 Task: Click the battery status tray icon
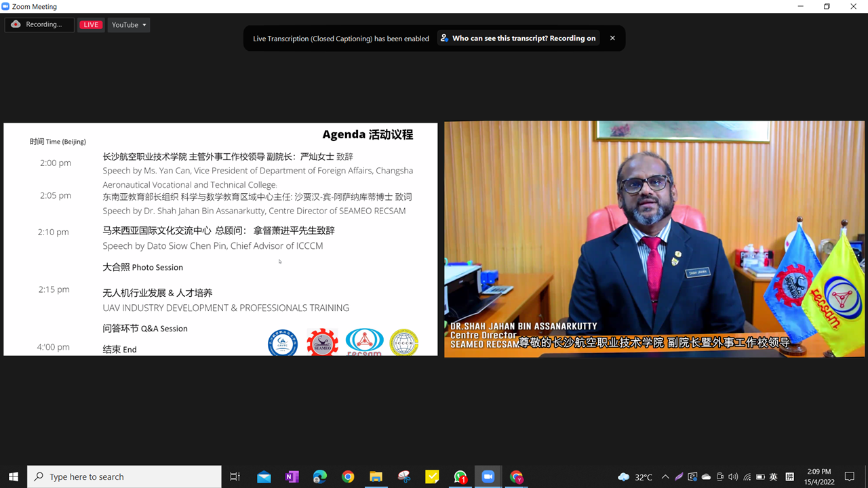click(760, 477)
